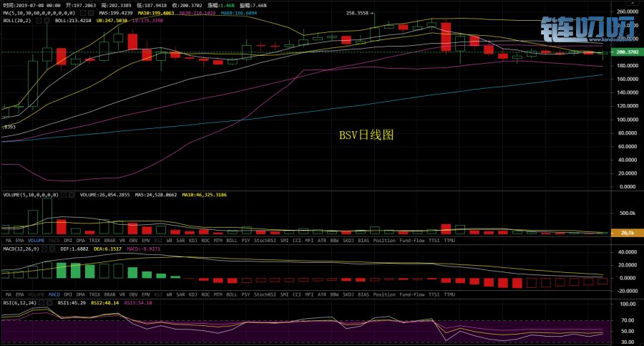
Task: Click the 26.1k volume marker on the axis
Action: pyautogui.click(x=627, y=233)
